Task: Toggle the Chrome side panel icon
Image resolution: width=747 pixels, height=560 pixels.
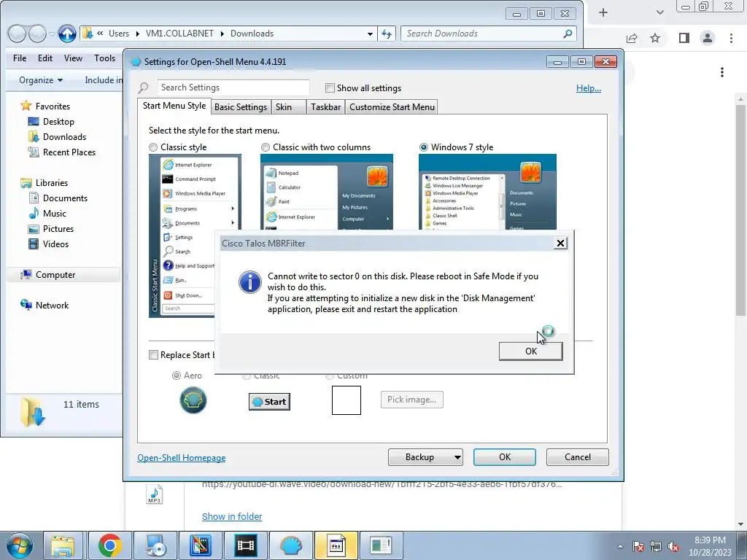Action: (684, 38)
